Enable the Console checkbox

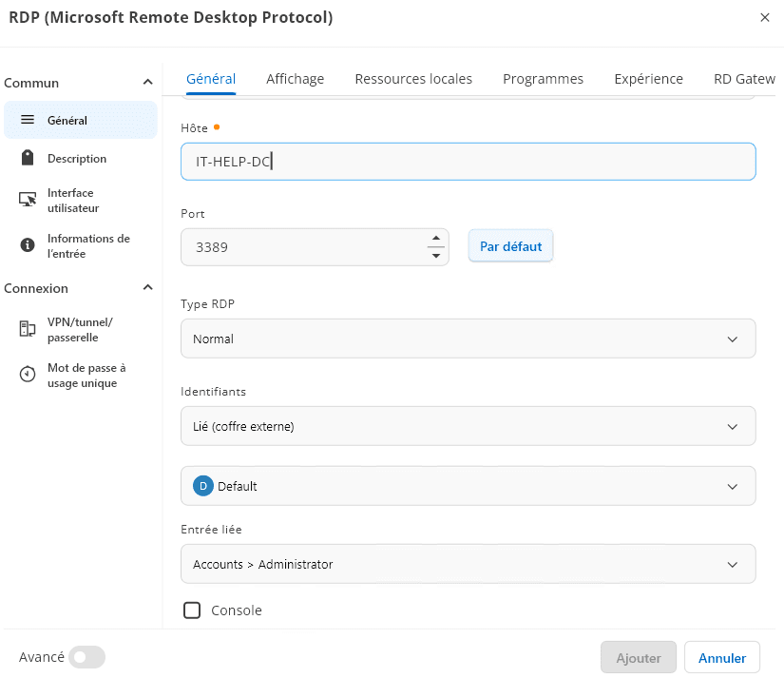192,610
